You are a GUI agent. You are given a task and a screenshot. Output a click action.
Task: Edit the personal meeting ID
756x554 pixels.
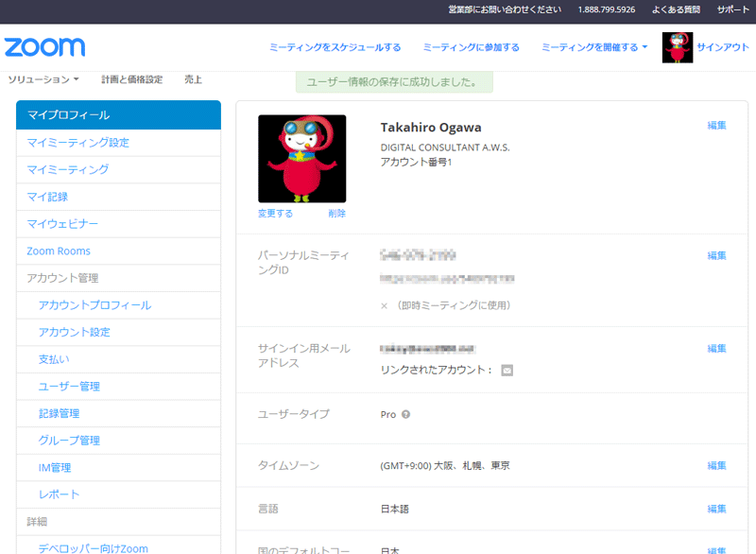[716, 256]
